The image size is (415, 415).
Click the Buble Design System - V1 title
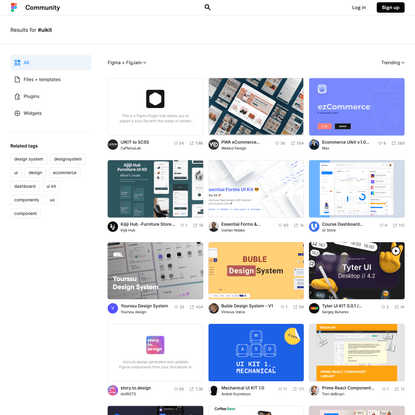click(247, 306)
